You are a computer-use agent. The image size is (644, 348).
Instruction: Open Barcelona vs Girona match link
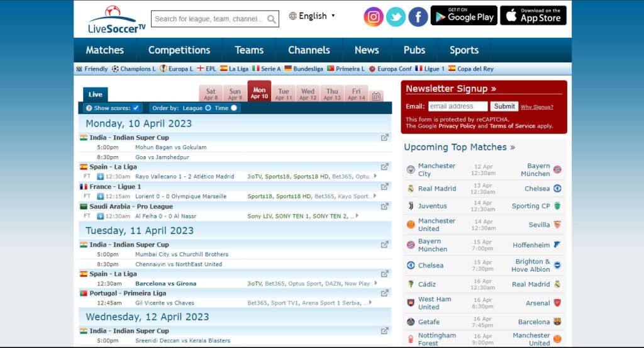point(165,283)
